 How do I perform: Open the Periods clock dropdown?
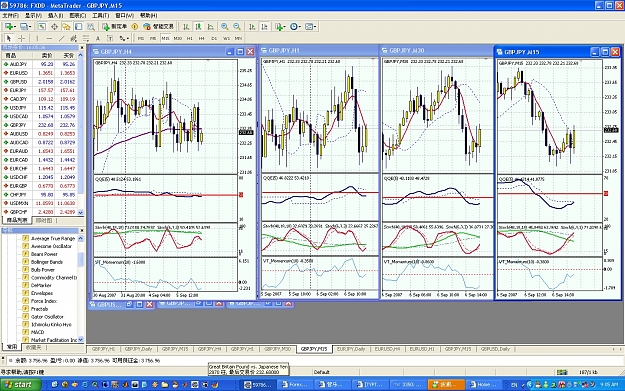tap(295, 27)
